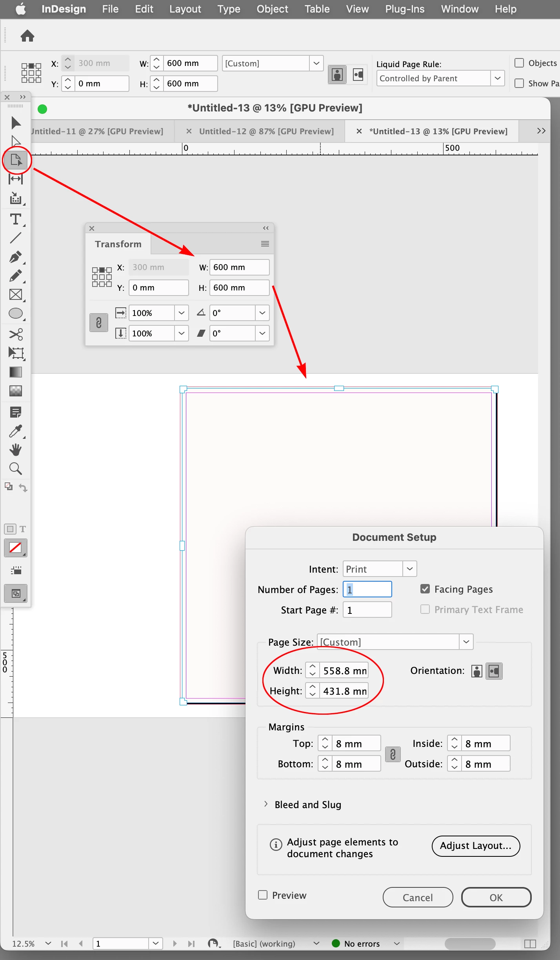Click the Apple menu icon

click(x=21, y=9)
